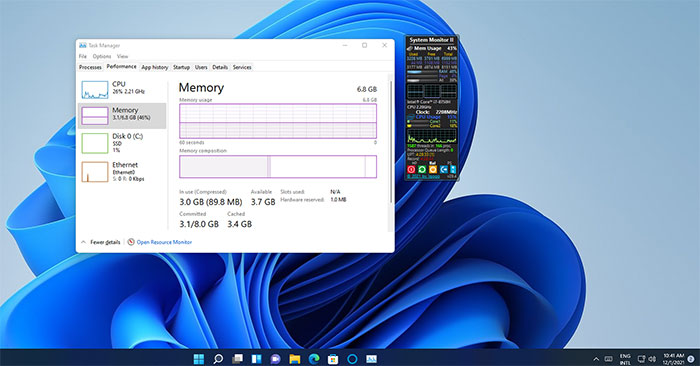Go to the Startup tab

pos(181,67)
